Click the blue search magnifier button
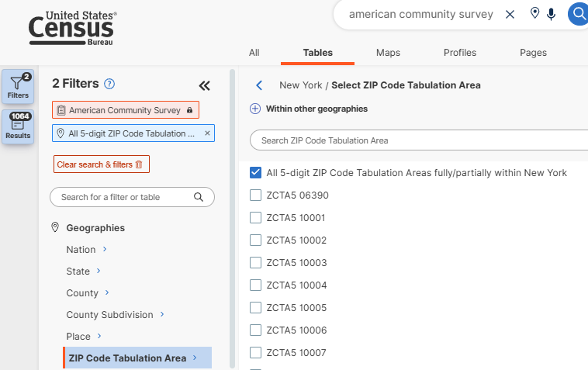 point(578,14)
